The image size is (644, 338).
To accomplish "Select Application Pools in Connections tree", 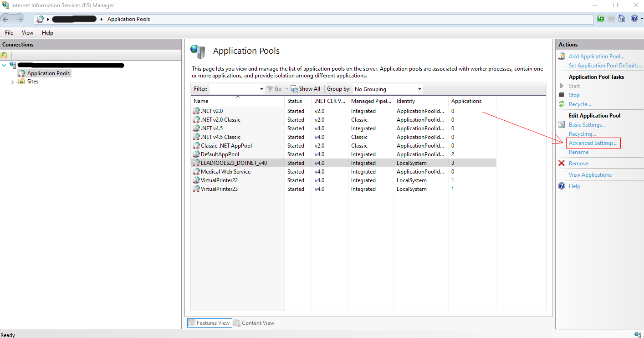I will point(48,73).
